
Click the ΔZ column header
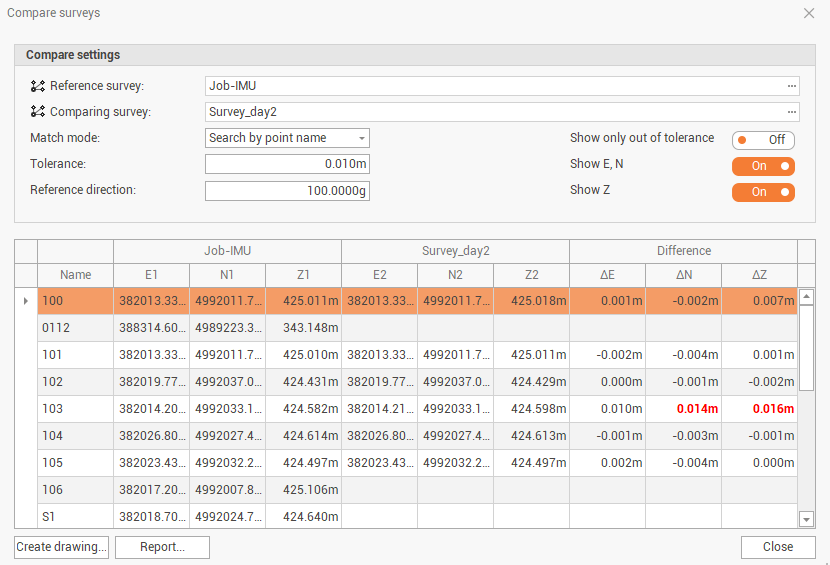click(759, 275)
